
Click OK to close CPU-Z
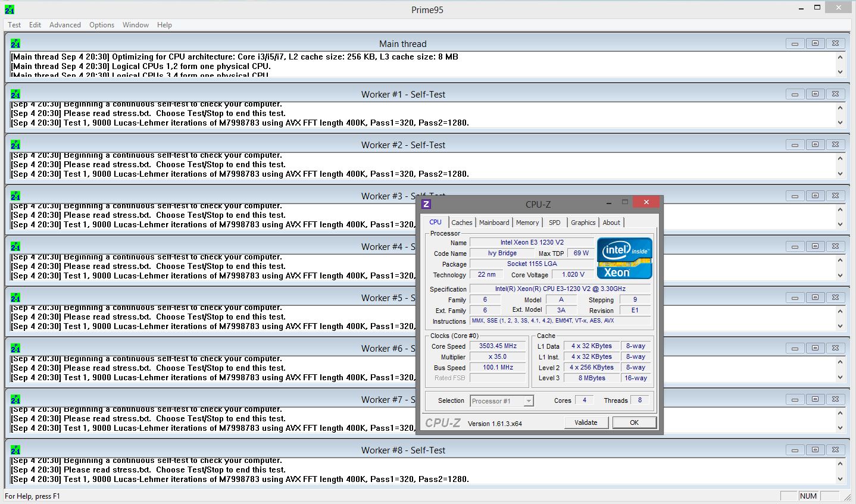pos(634,422)
